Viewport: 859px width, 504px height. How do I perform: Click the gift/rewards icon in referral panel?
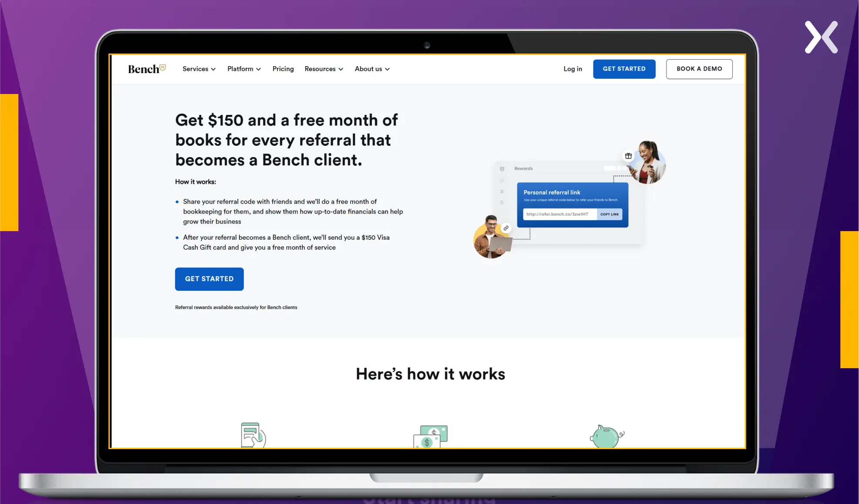pyautogui.click(x=627, y=155)
